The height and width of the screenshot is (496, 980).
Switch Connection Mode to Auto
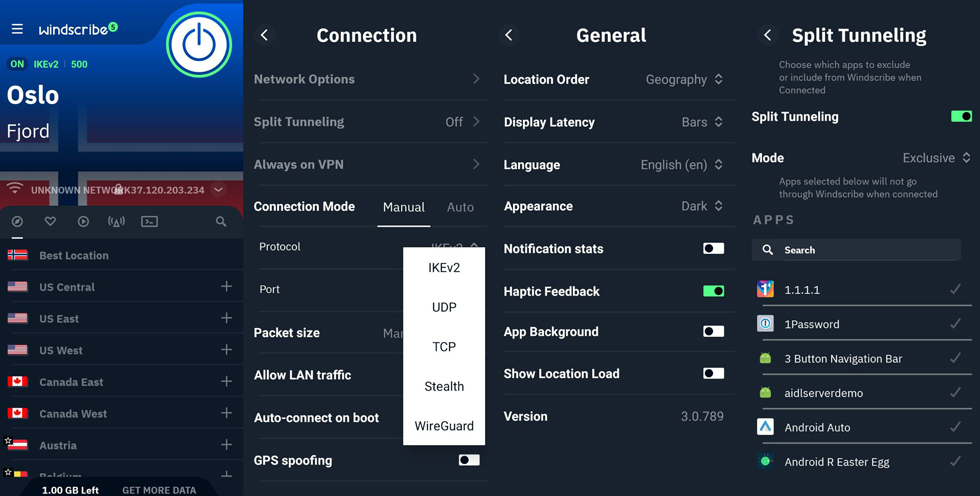[x=460, y=207]
